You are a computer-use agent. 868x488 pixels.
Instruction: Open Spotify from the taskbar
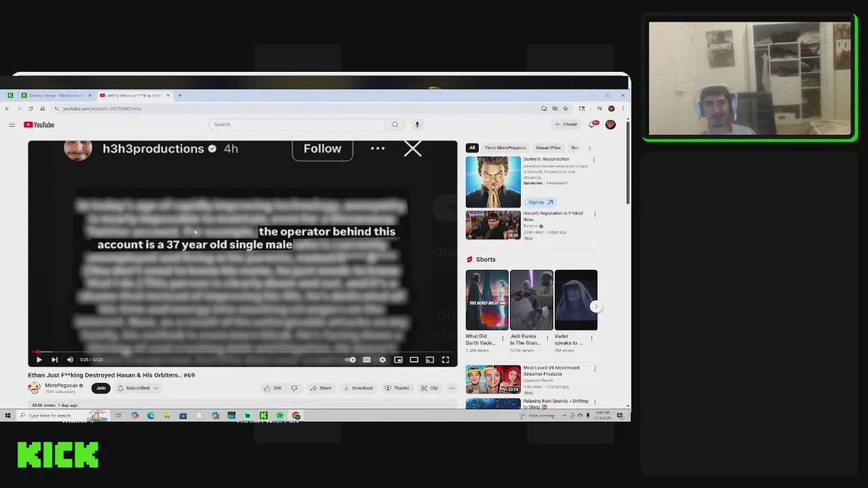pyautogui.click(x=279, y=415)
